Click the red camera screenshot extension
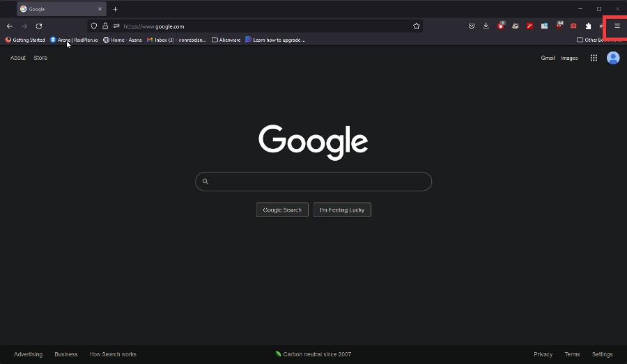This screenshot has height=364, width=627. pyautogui.click(x=573, y=26)
